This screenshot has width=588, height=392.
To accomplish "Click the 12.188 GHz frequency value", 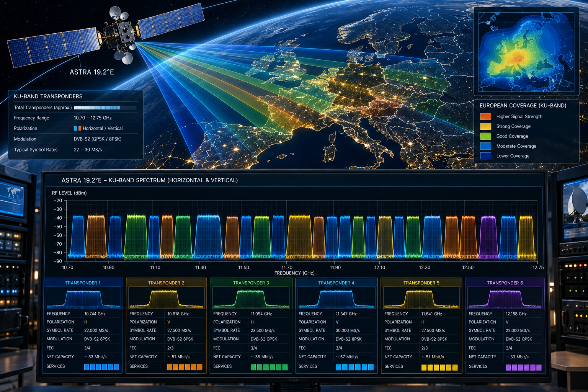I will click(x=516, y=314).
